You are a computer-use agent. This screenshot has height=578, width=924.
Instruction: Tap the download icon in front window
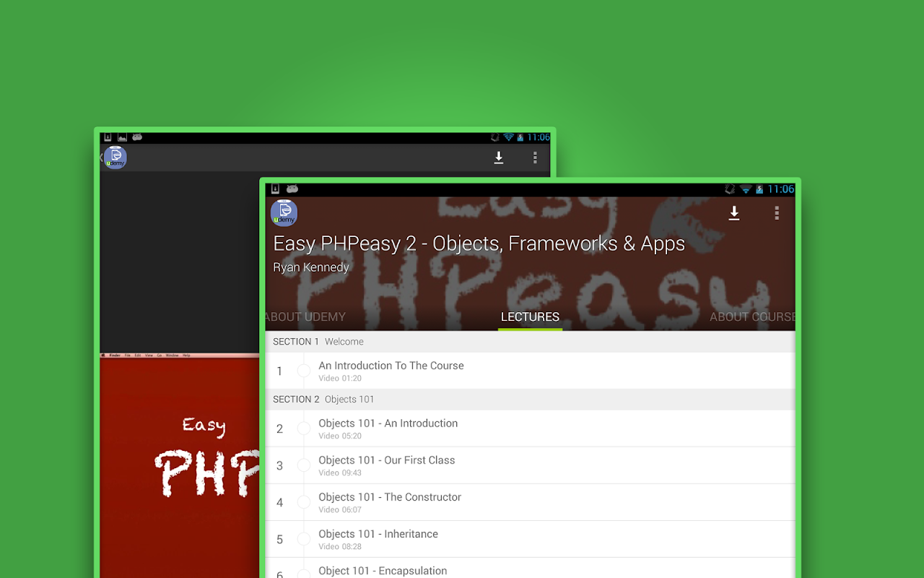[734, 213]
